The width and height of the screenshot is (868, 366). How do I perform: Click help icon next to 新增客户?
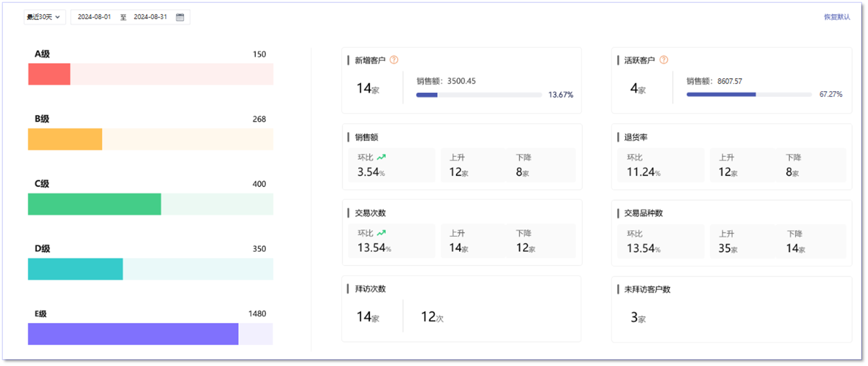[x=394, y=60]
